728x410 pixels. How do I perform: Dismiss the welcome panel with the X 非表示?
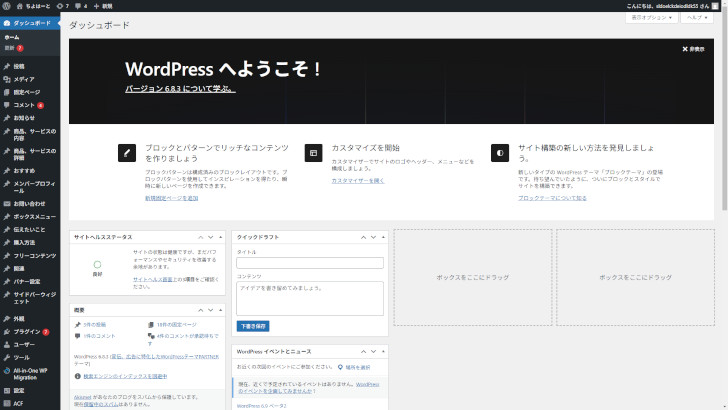[x=693, y=49]
